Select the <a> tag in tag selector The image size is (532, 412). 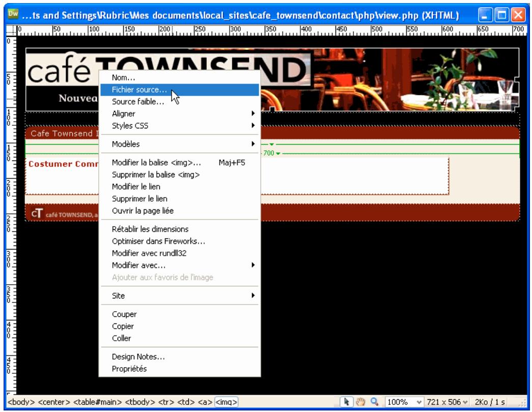pyautogui.click(x=205, y=402)
